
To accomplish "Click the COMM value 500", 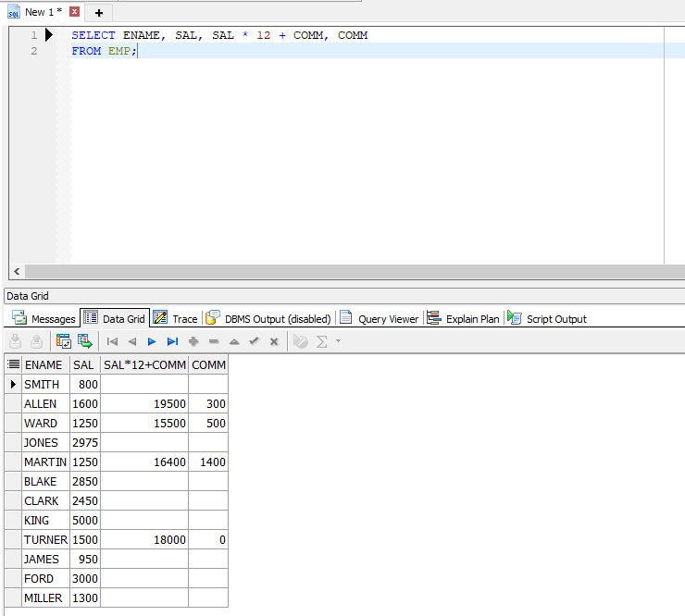I will (208, 423).
